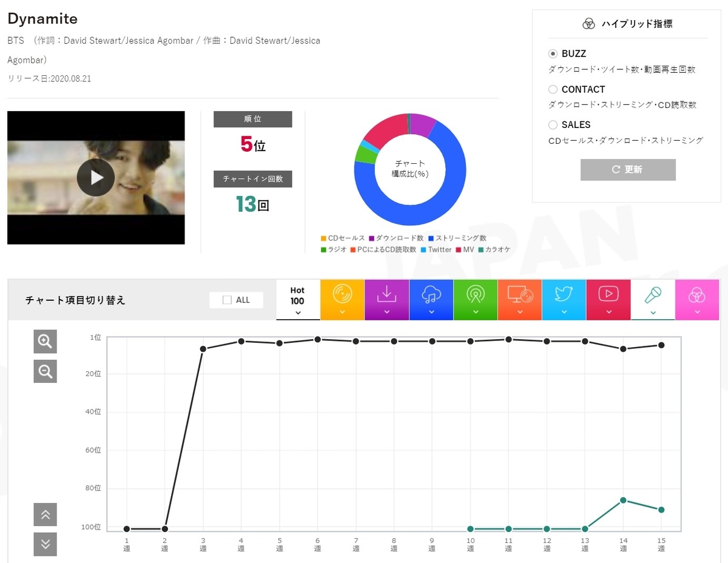The image size is (728, 563).
Task: Zoom out of the chart
Action: 45,371
